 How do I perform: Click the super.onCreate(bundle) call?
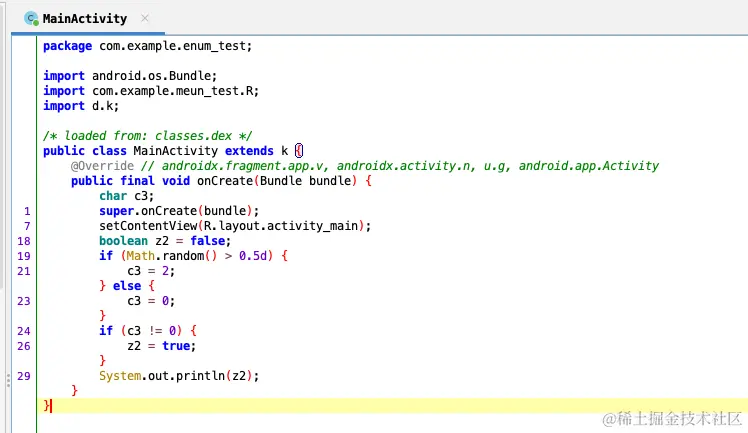pyautogui.click(x=179, y=211)
